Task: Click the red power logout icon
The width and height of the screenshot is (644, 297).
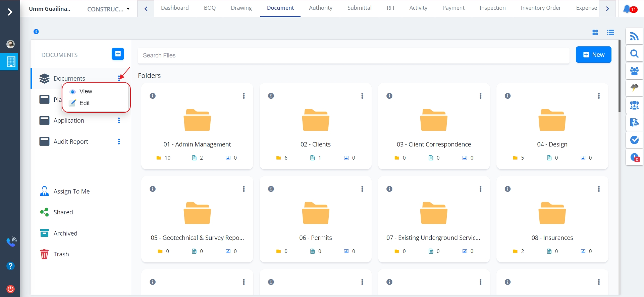Action: 11,289
